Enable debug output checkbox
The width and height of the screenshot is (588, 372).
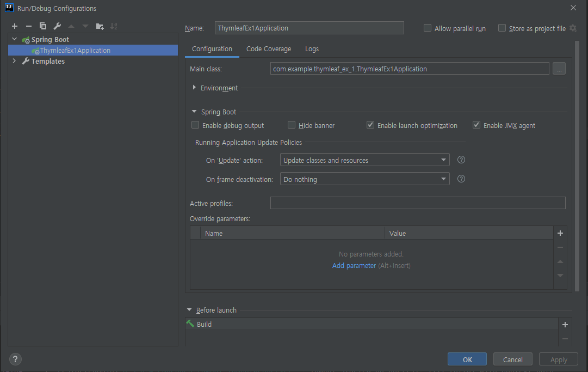pos(195,125)
